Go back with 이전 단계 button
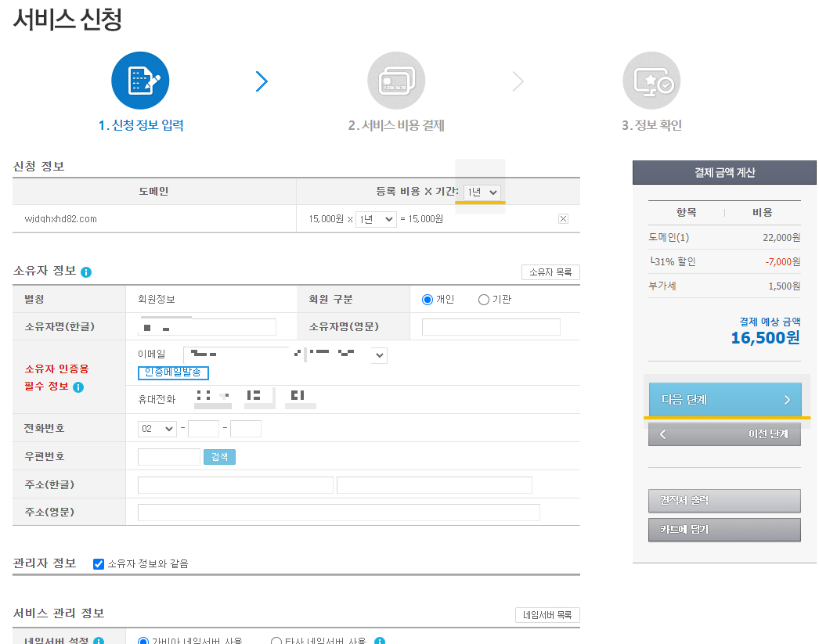Viewport: 819px width, 644px height. click(724, 434)
